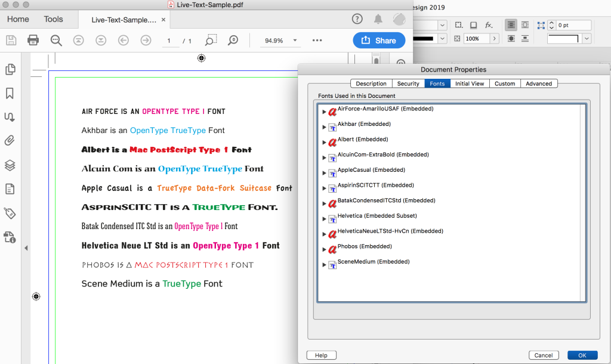This screenshot has height=364, width=611.
Task: Open the Layers panel in left sidebar
Action: pos(10,165)
